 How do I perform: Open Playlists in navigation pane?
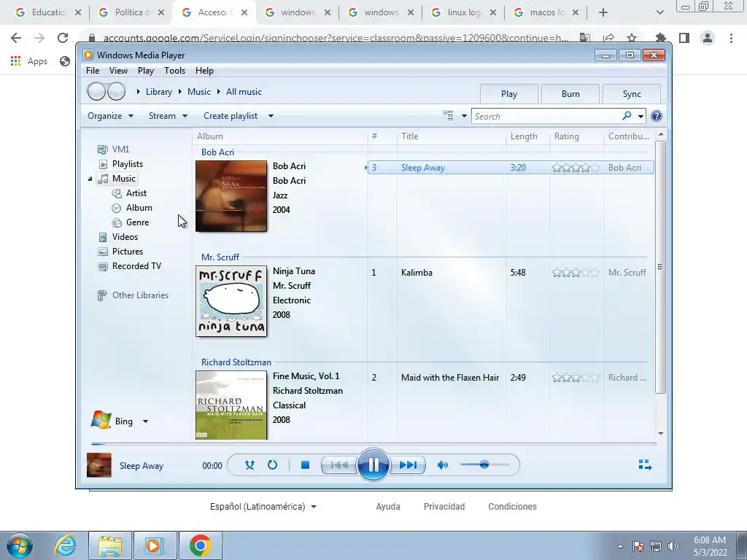click(x=127, y=164)
